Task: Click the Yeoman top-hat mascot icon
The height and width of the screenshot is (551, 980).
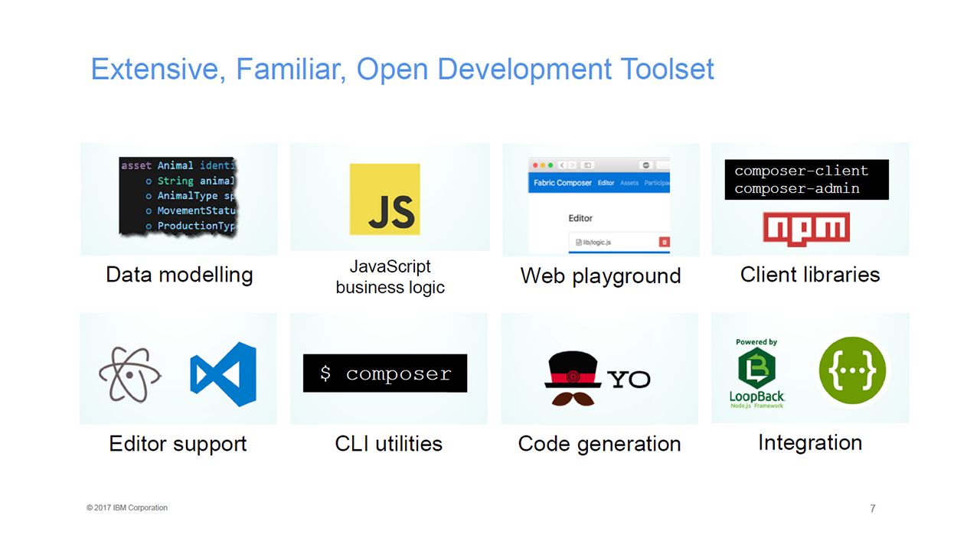Action: click(x=573, y=380)
